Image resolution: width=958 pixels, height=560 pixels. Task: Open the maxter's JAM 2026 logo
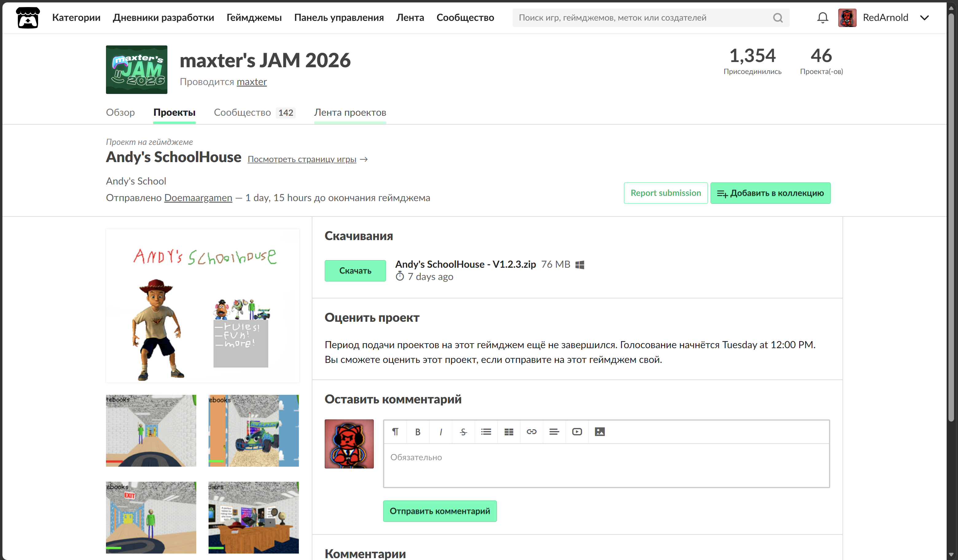pos(136,69)
